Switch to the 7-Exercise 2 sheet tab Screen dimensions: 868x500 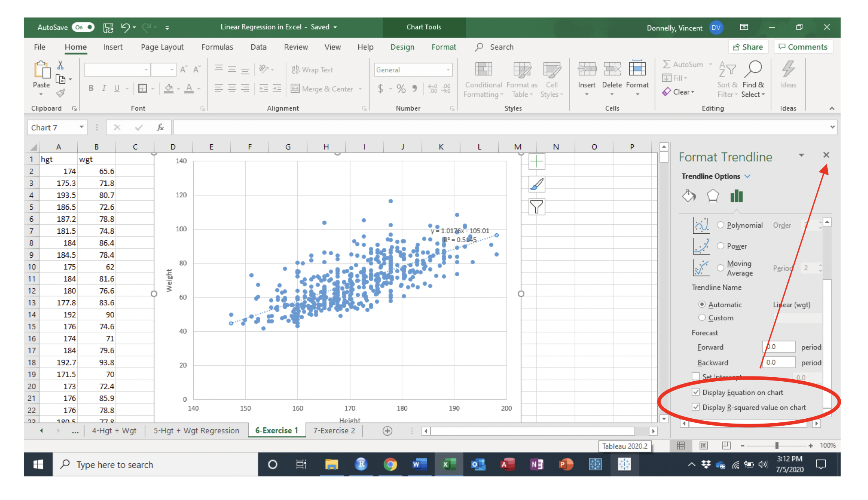(x=334, y=430)
